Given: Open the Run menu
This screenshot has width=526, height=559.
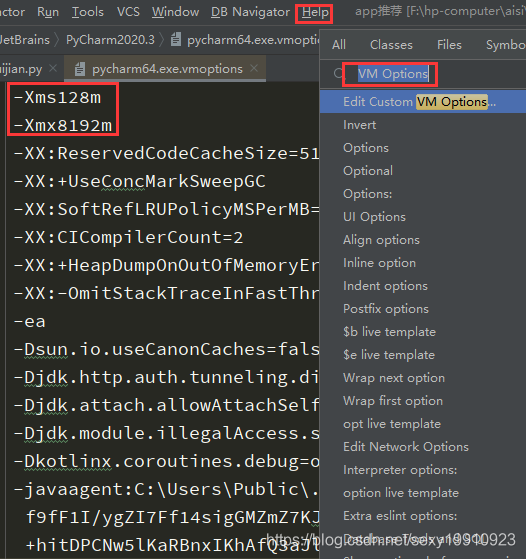Looking at the screenshot, I should coord(48,12).
